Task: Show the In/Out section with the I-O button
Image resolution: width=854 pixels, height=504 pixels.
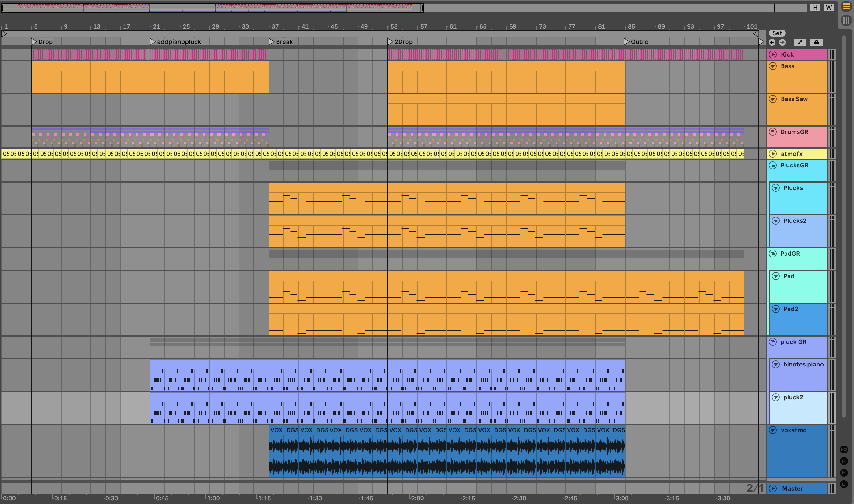Action: 844,450
